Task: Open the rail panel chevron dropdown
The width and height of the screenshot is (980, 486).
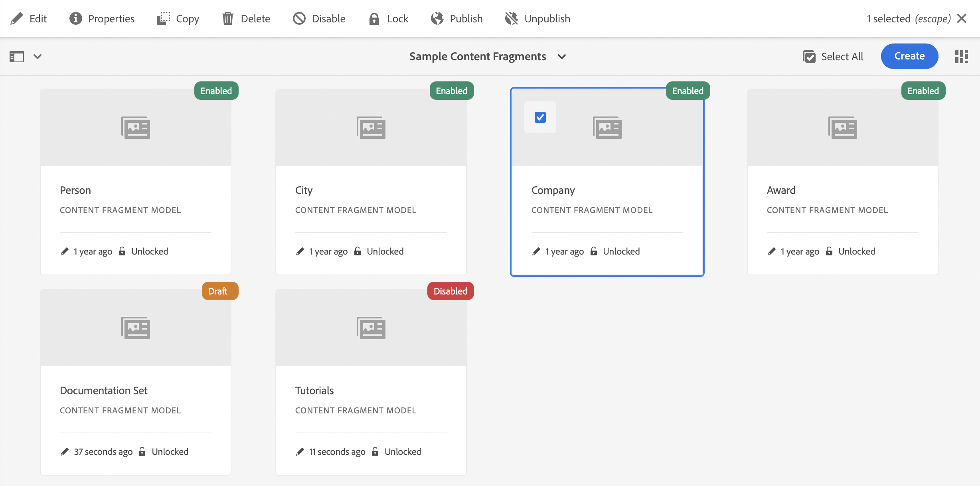Action: coord(38,57)
